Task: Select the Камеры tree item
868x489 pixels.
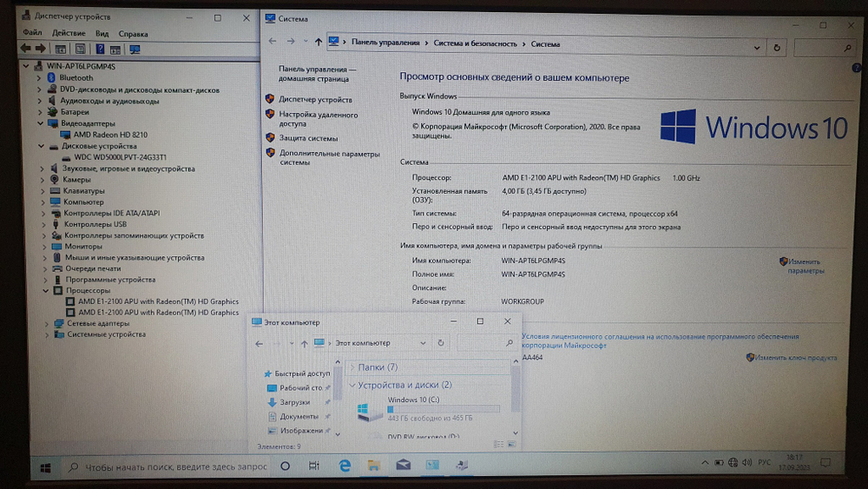Action: 76,180
